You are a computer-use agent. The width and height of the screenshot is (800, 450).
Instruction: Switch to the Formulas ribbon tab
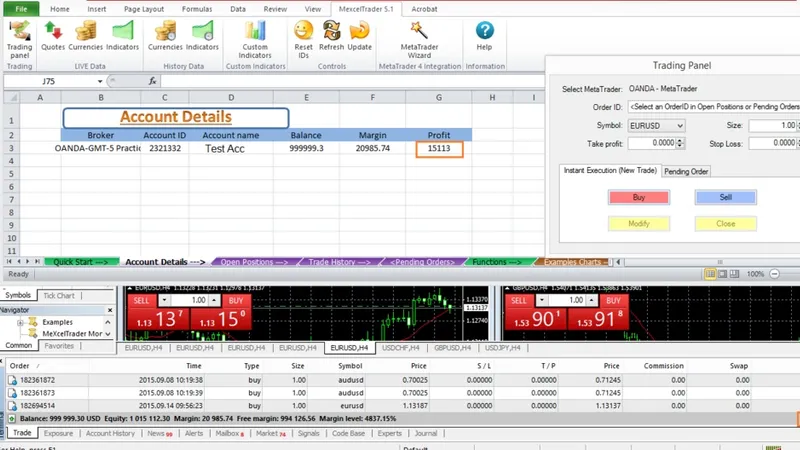(197, 9)
